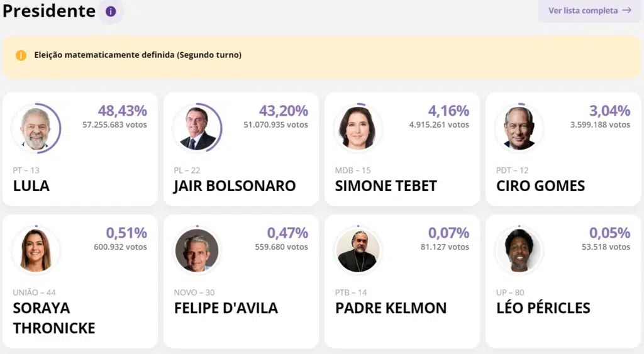The height and width of the screenshot is (354, 644).
Task: Open Soraya Thronicke's photo
Action: [35, 250]
